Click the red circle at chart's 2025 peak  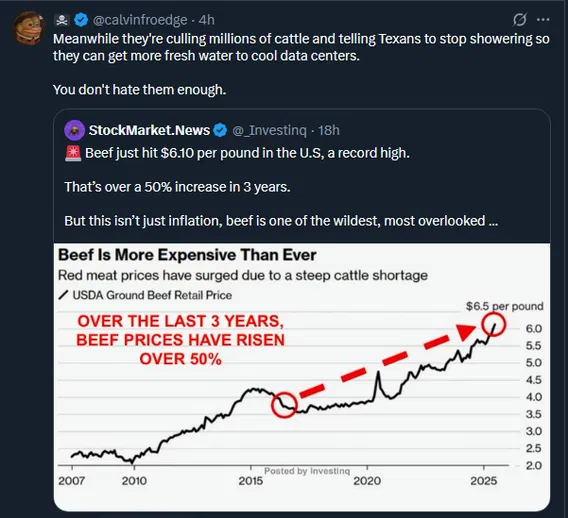tap(494, 324)
